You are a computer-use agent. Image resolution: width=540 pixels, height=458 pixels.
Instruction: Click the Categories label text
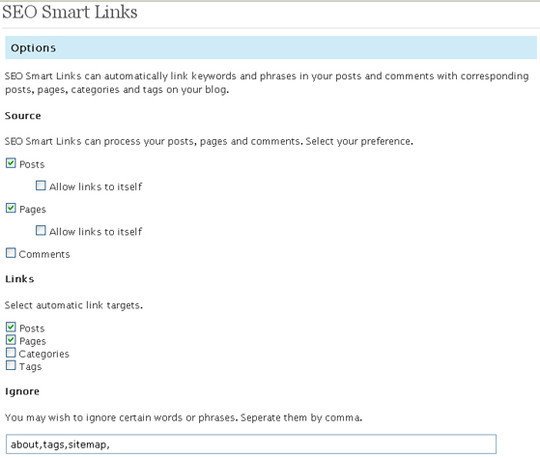click(44, 354)
